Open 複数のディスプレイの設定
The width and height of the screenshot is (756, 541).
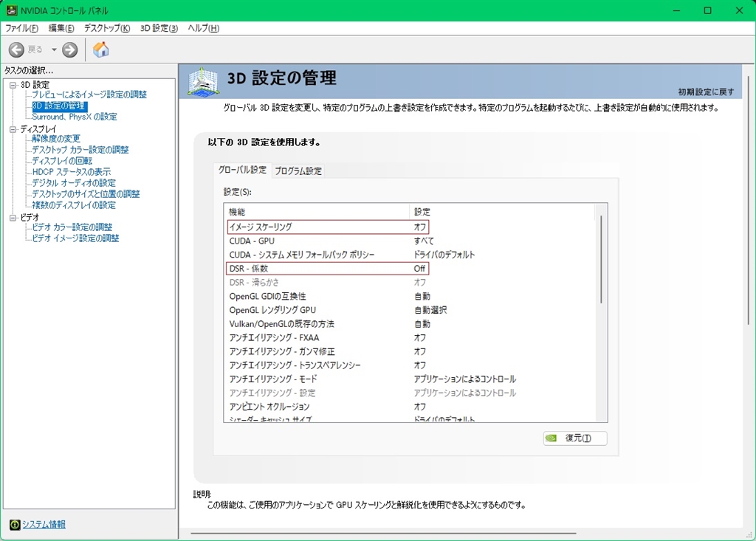click(x=74, y=205)
